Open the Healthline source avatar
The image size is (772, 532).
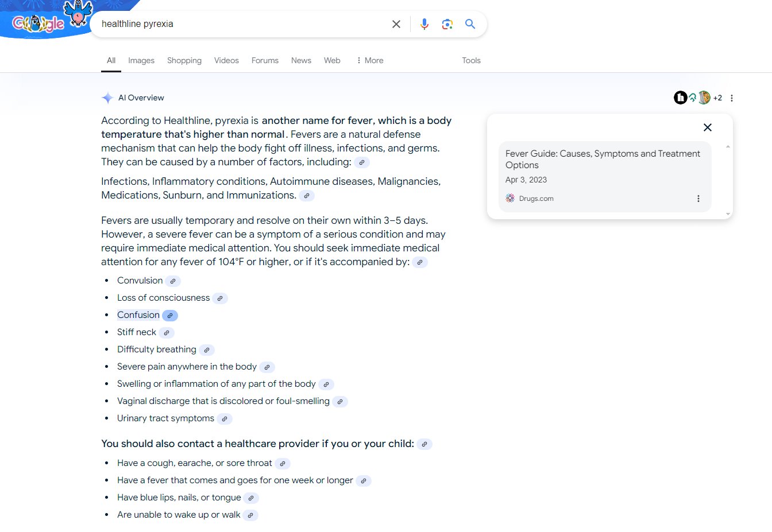coord(680,98)
